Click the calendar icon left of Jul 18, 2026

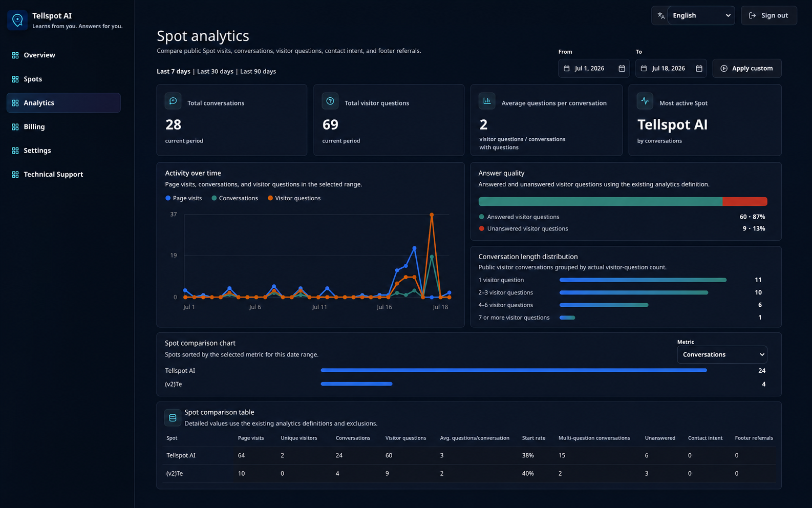644,69
